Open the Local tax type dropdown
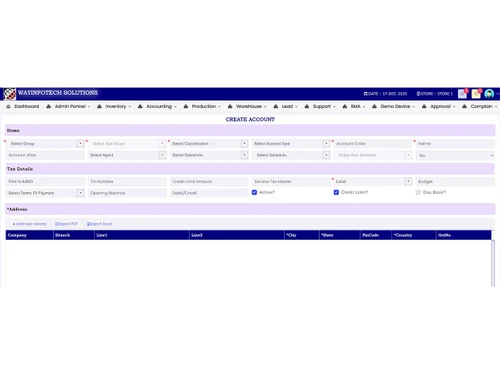This screenshot has width=500, height=375. [373, 181]
